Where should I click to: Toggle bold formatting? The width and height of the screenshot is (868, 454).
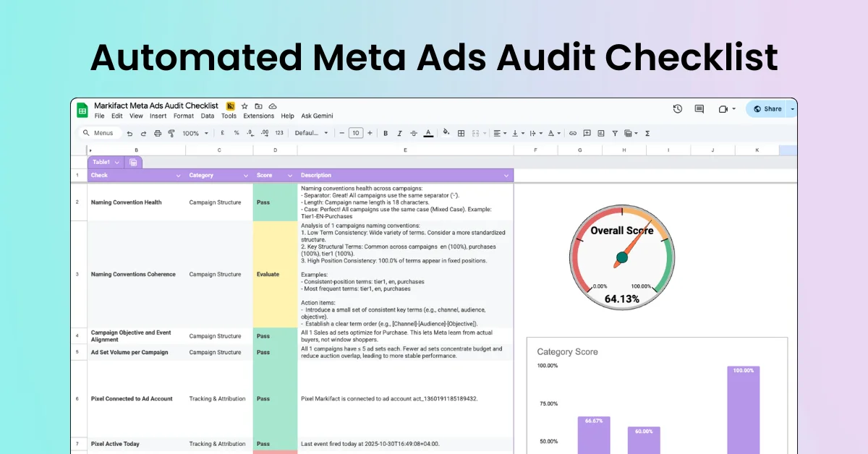(384, 133)
